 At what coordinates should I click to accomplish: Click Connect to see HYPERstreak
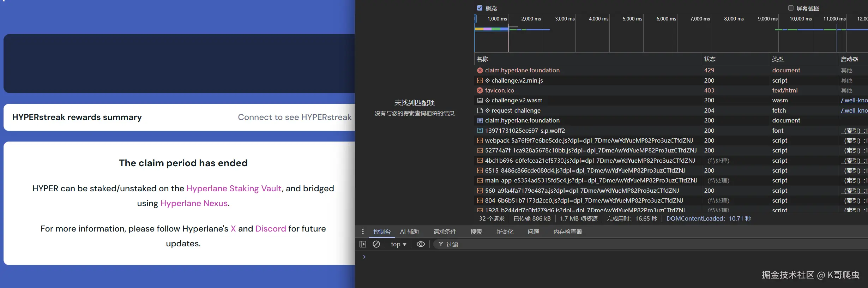[295, 117]
